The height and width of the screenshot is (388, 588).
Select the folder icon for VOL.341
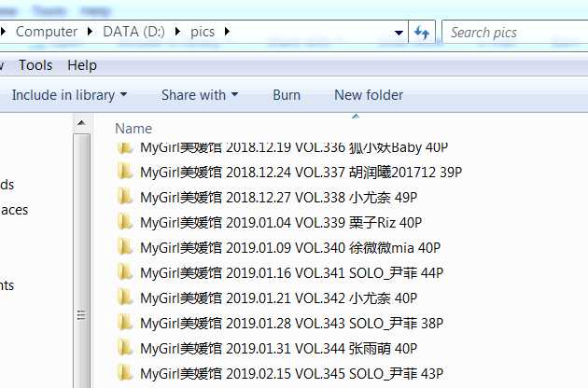coord(124,272)
